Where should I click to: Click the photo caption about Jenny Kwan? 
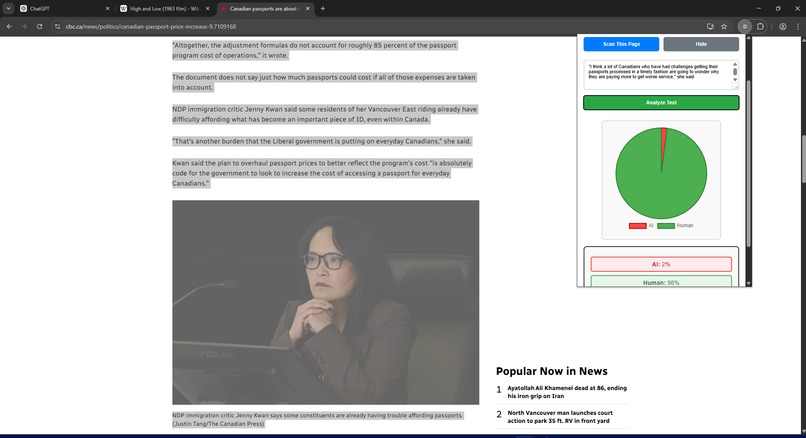click(318, 419)
